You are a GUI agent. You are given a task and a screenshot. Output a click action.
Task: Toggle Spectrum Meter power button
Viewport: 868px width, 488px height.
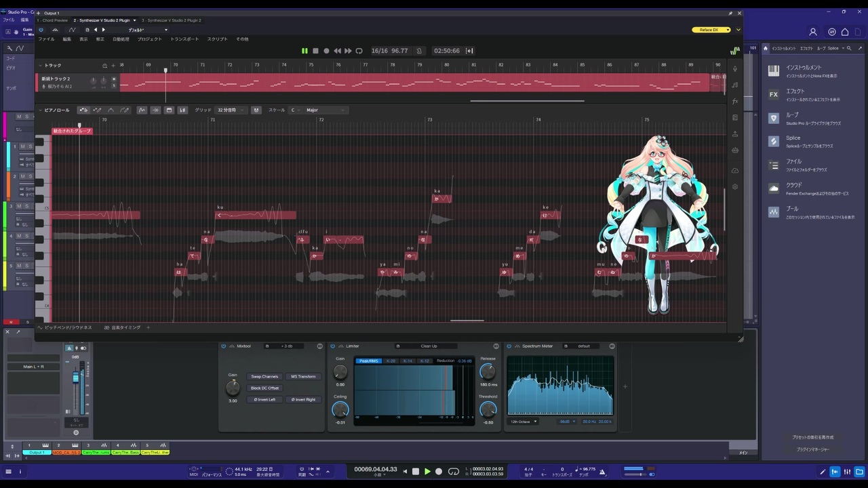click(509, 346)
